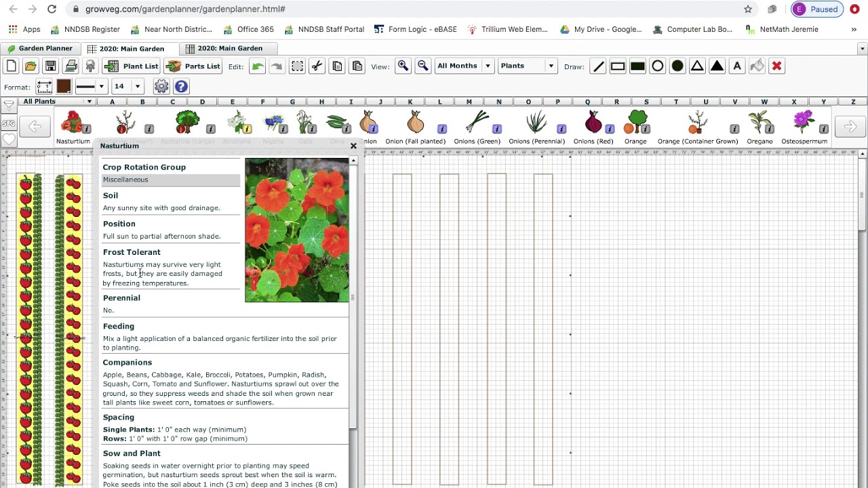Select the outline triangle draw tool
Image resolution: width=868 pixels, height=488 pixels.
click(697, 66)
